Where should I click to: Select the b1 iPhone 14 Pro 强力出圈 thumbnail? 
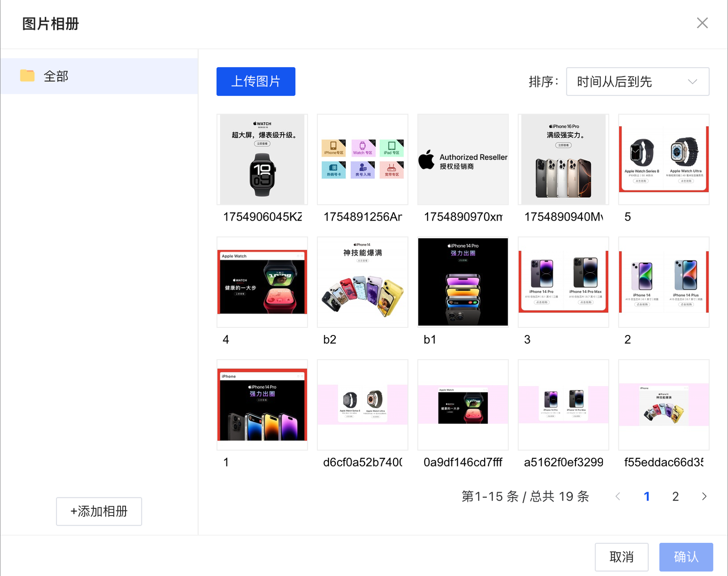463,282
